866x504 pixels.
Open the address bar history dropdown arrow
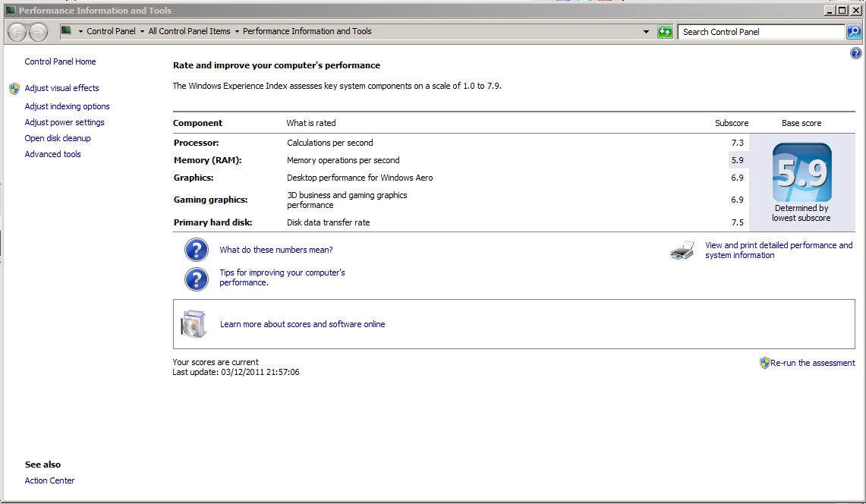pos(646,32)
